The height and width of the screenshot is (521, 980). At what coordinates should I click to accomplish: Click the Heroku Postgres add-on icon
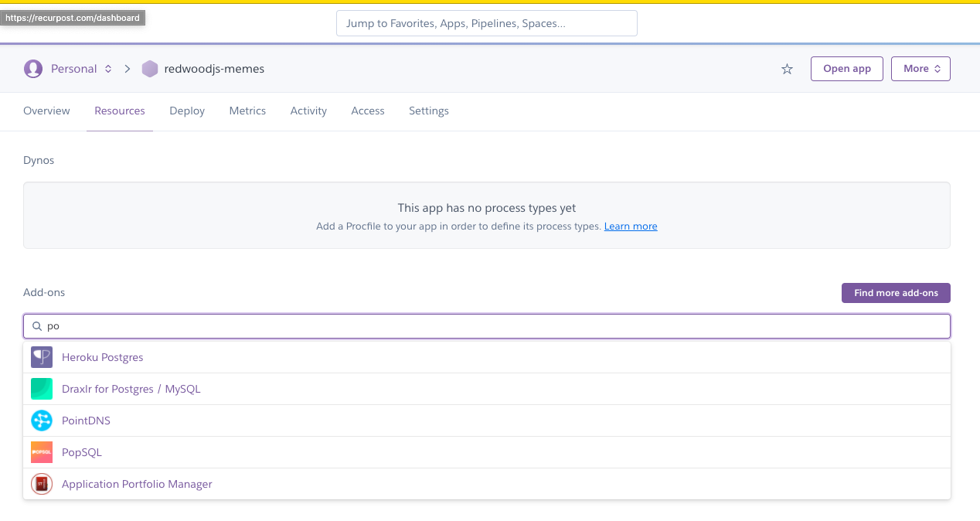coord(42,357)
